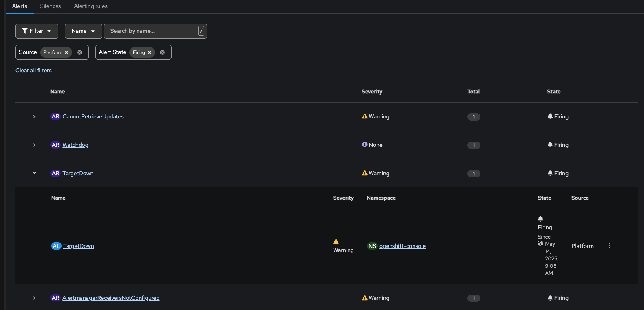644x310 pixels.
Task: Clear the entire Alert State filter group
Action: point(162,52)
